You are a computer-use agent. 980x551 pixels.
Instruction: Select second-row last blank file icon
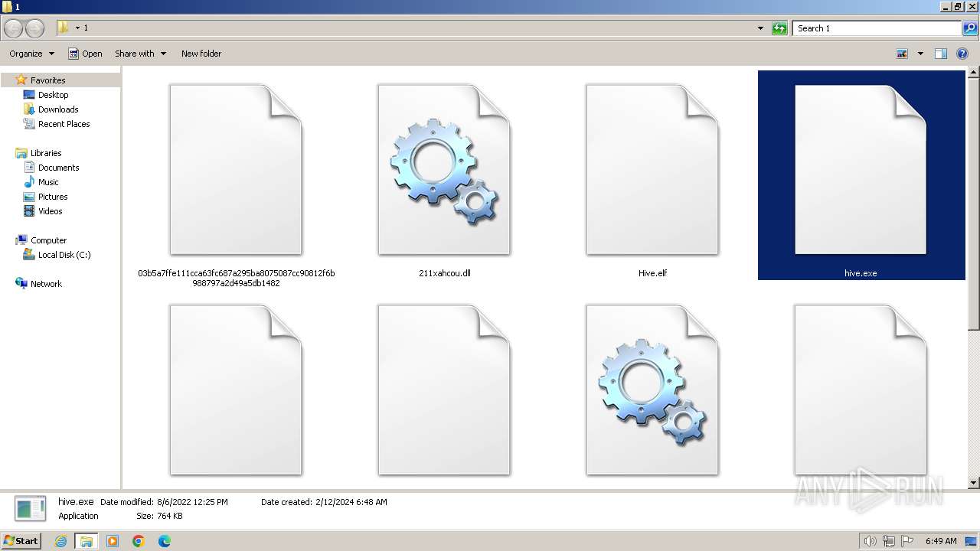point(861,390)
